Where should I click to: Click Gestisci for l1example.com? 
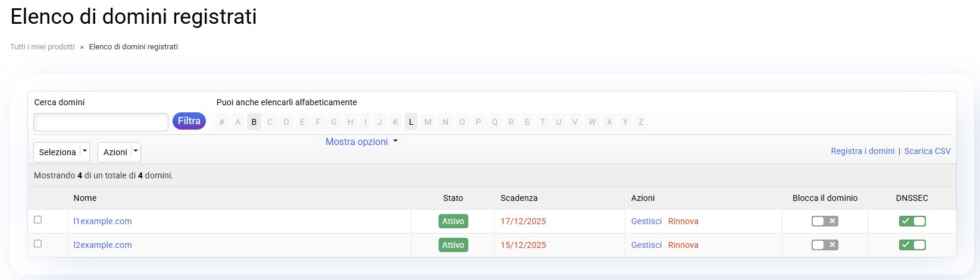(646, 221)
